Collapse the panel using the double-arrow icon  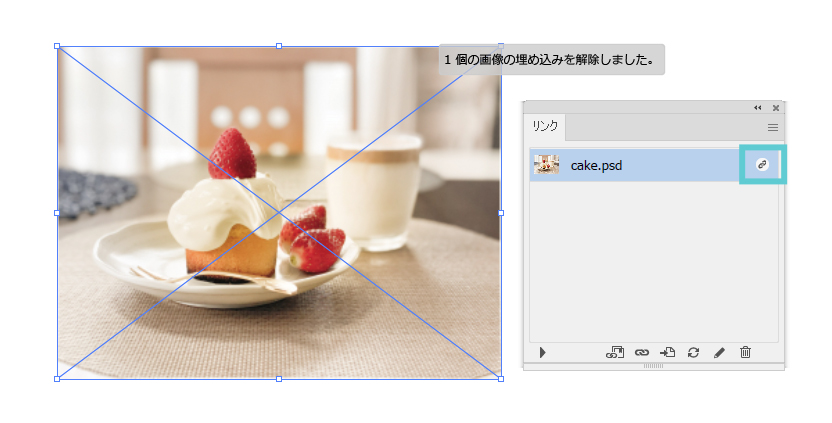coord(758,107)
